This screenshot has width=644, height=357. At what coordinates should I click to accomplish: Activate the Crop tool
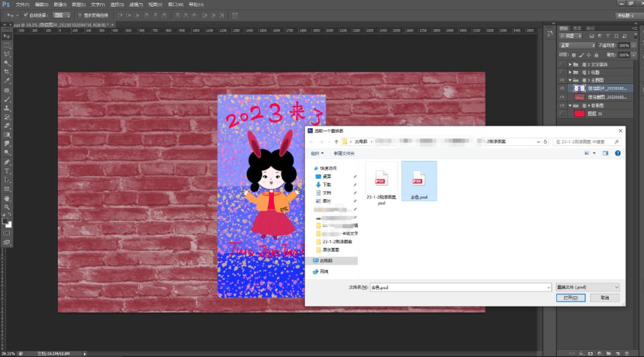coord(7,70)
